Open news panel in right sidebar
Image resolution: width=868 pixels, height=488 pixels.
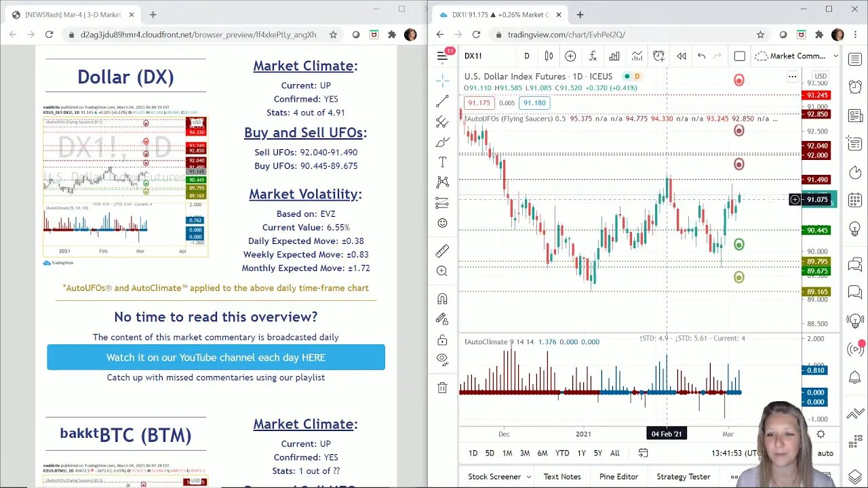[854, 116]
